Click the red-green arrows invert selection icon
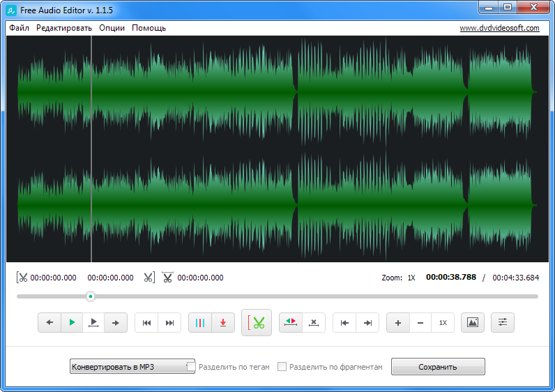The width and height of the screenshot is (555, 392). [291, 322]
